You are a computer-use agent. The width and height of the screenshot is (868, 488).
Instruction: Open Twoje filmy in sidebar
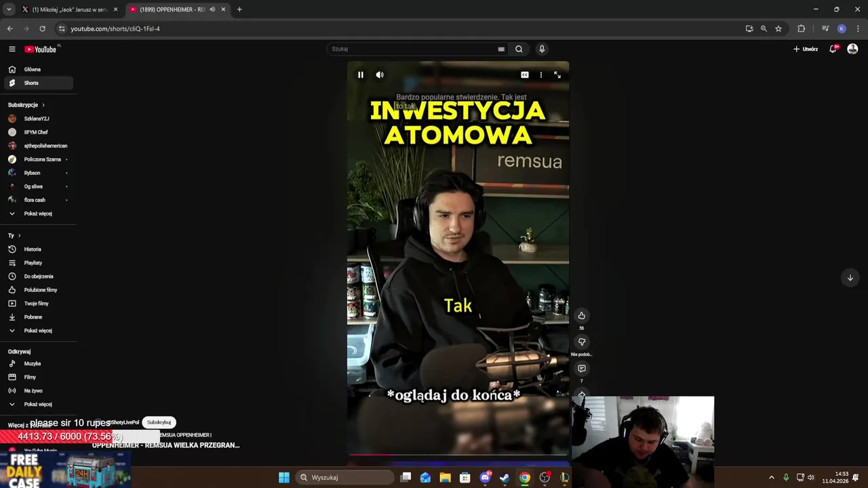[38, 304]
